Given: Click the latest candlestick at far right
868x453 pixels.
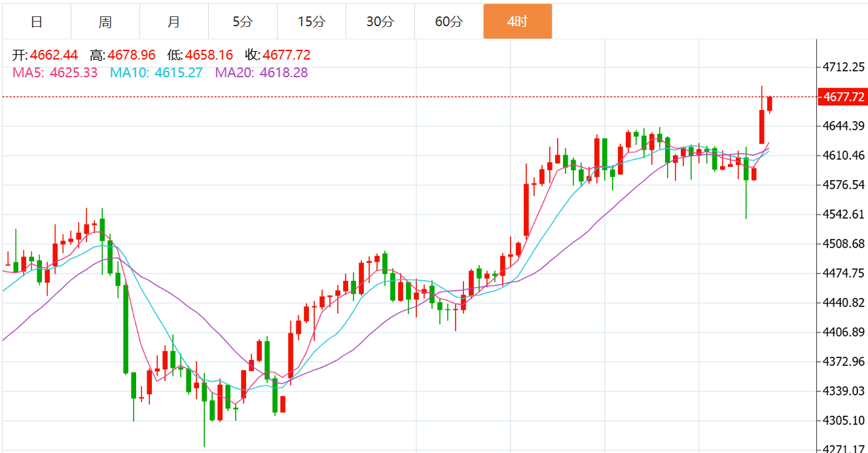Looking at the screenshot, I should pos(770,103).
